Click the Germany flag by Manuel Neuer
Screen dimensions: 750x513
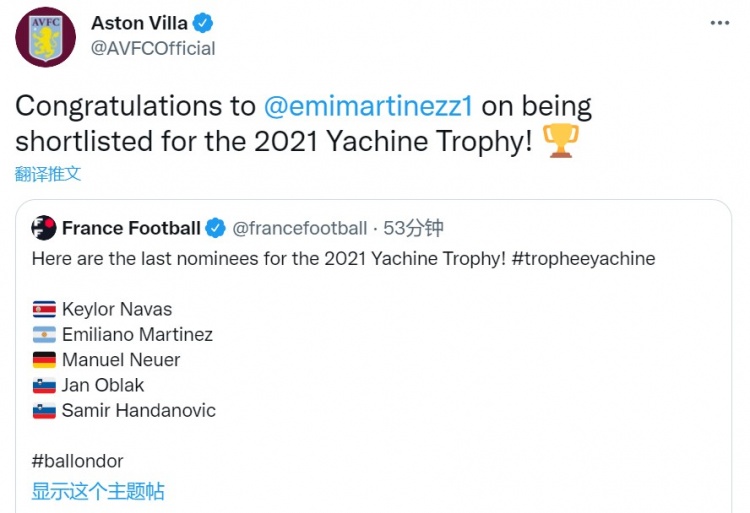(44, 360)
